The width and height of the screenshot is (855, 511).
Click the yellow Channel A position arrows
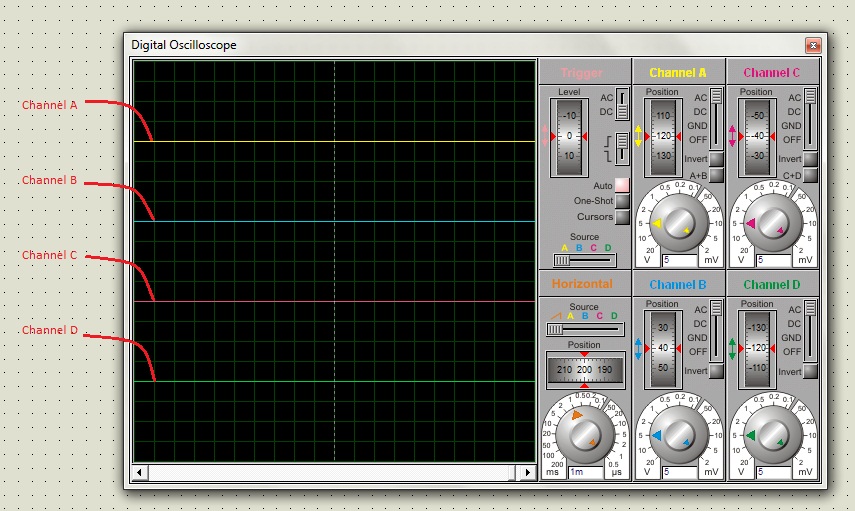tap(638, 136)
